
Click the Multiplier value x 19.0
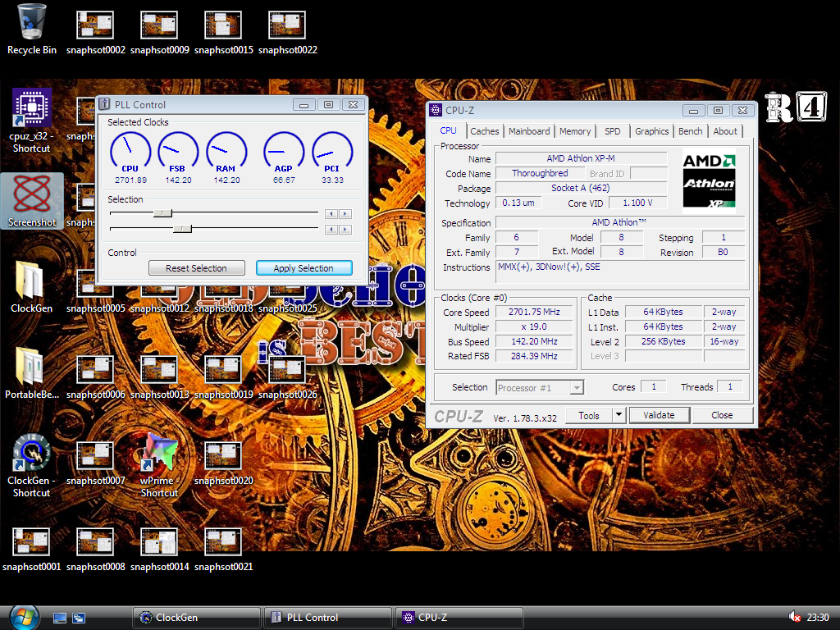(x=534, y=326)
